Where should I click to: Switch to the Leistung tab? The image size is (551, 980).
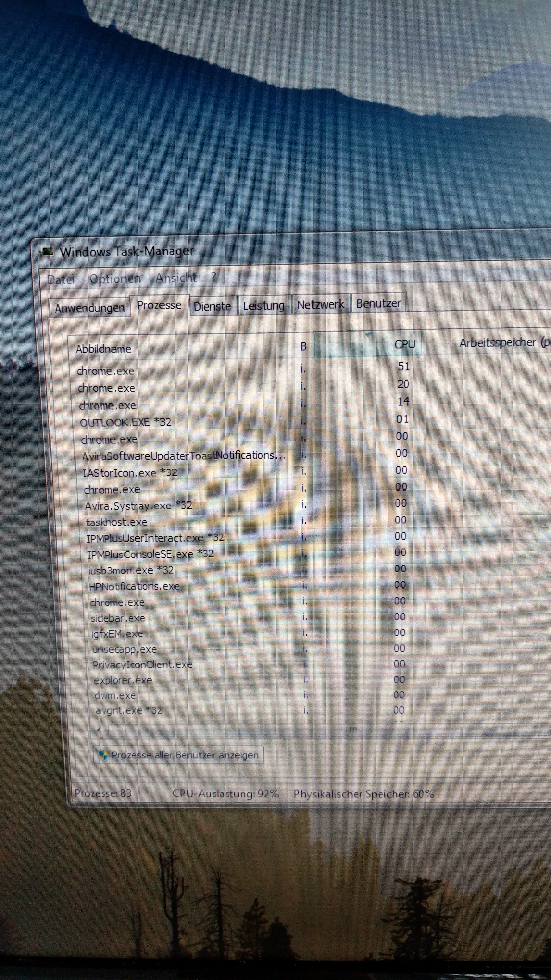coord(264,305)
